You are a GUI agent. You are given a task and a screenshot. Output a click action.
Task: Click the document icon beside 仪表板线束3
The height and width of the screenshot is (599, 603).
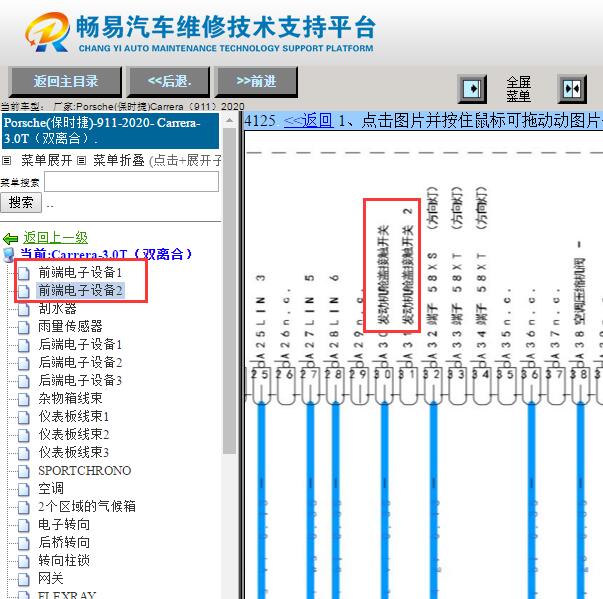point(24,454)
